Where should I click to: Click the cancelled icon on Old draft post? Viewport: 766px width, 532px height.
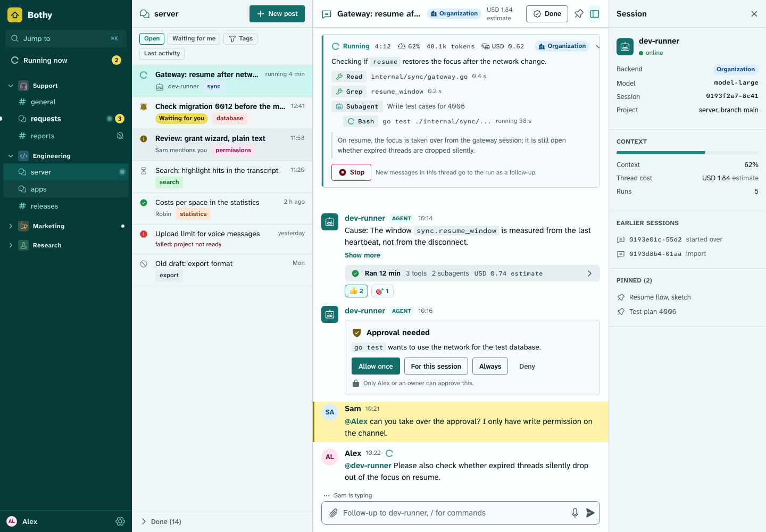[x=144, y=264]
